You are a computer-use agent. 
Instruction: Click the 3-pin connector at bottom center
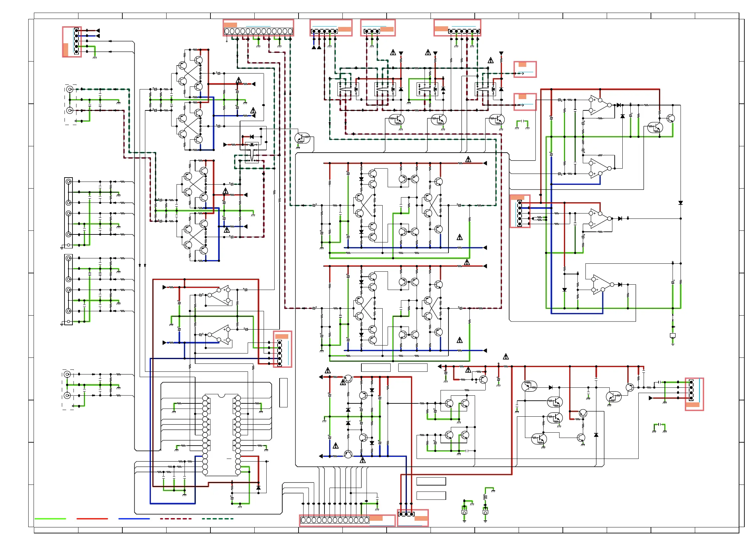click(x=406, y=514)
